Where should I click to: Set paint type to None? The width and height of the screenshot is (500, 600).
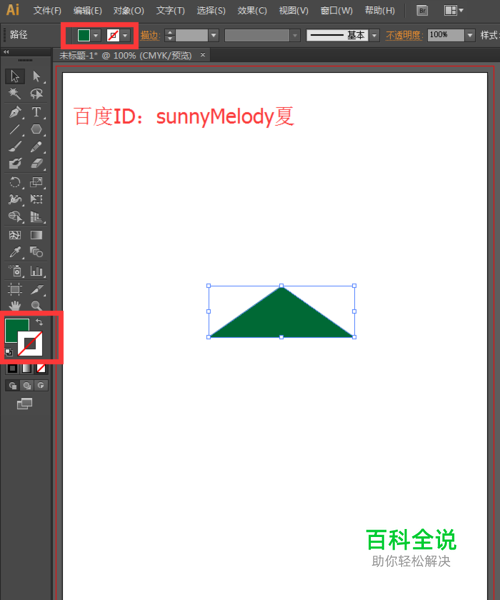click(x=41, y=368)
